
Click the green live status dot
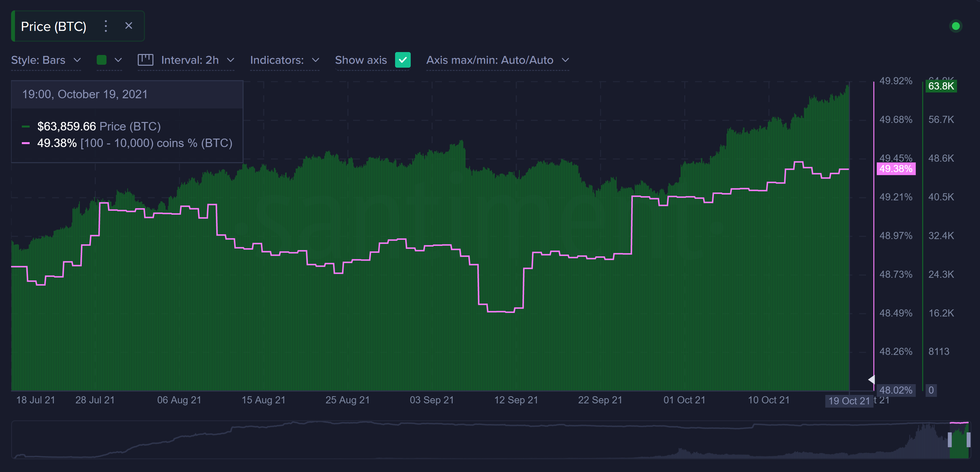(955, 26)
